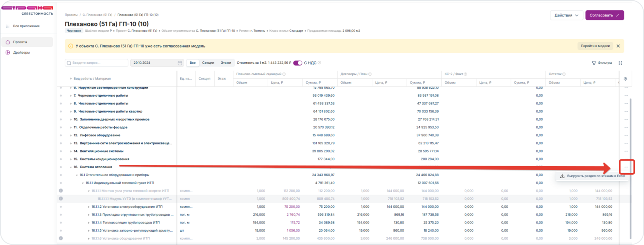Click the СТРАНА Себестоимость logo
This screenshot has height=245, width=644.
[x=27, y=10]
